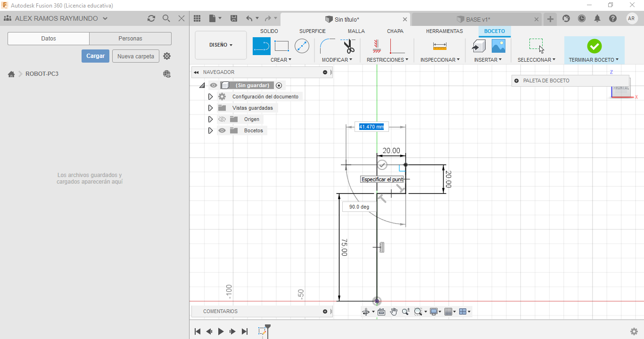Select the Line sketch tool
The height and width of the screenshot is (339, 644).
point(262,46)
